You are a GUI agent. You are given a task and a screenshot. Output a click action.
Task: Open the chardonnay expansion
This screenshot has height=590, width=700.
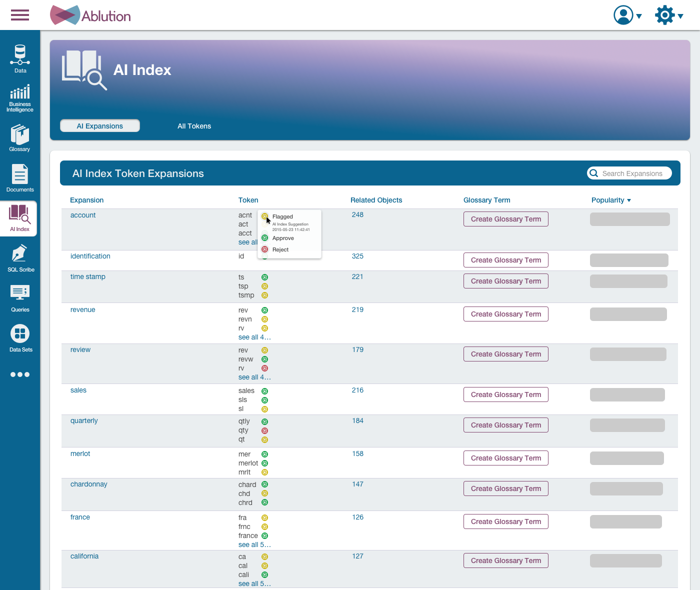pos(89,484)
